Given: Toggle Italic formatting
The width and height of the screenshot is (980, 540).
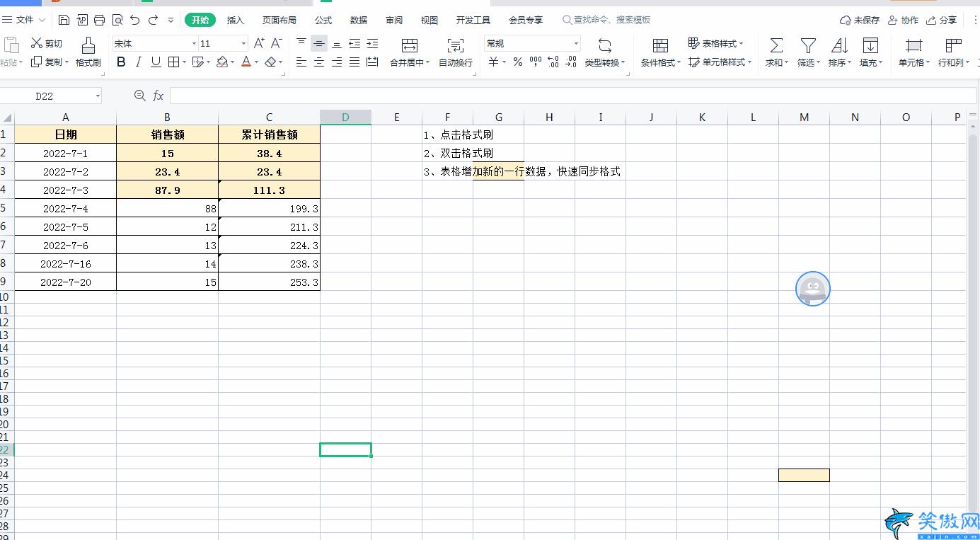Looking at the screenshot, I should [x=139, y=62].
